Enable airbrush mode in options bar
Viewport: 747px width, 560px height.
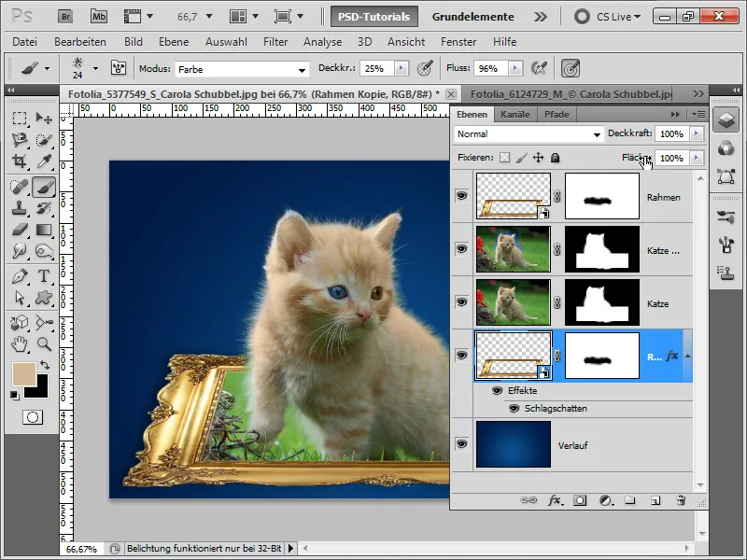(x=539, y=68)
